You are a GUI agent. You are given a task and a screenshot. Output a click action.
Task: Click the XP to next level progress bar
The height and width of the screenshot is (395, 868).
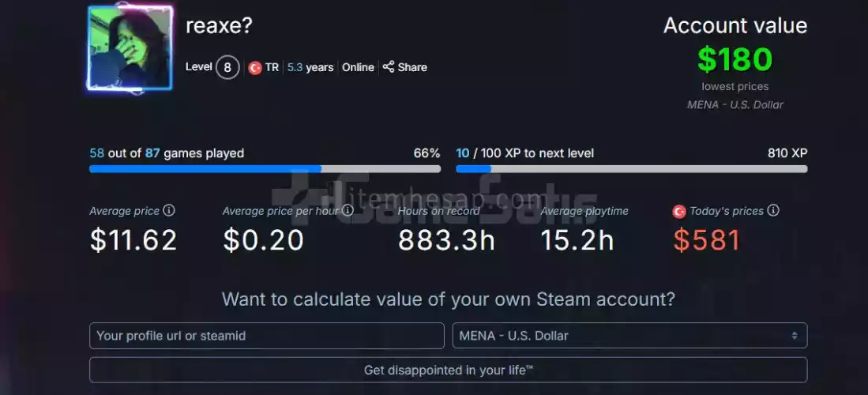click(x=631, y=168)
